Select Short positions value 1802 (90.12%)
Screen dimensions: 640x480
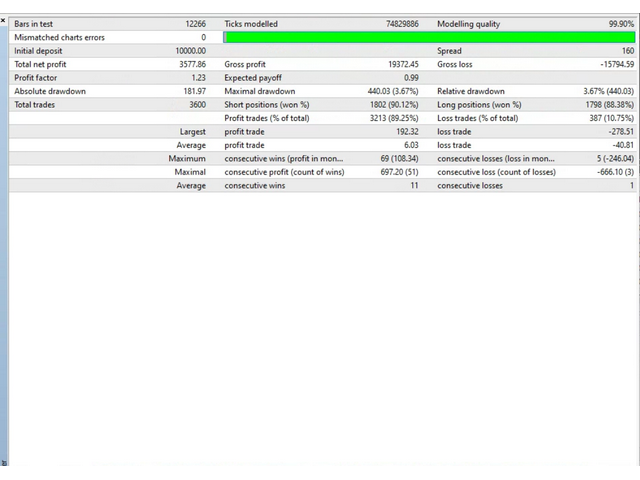(x=391, y=104)
